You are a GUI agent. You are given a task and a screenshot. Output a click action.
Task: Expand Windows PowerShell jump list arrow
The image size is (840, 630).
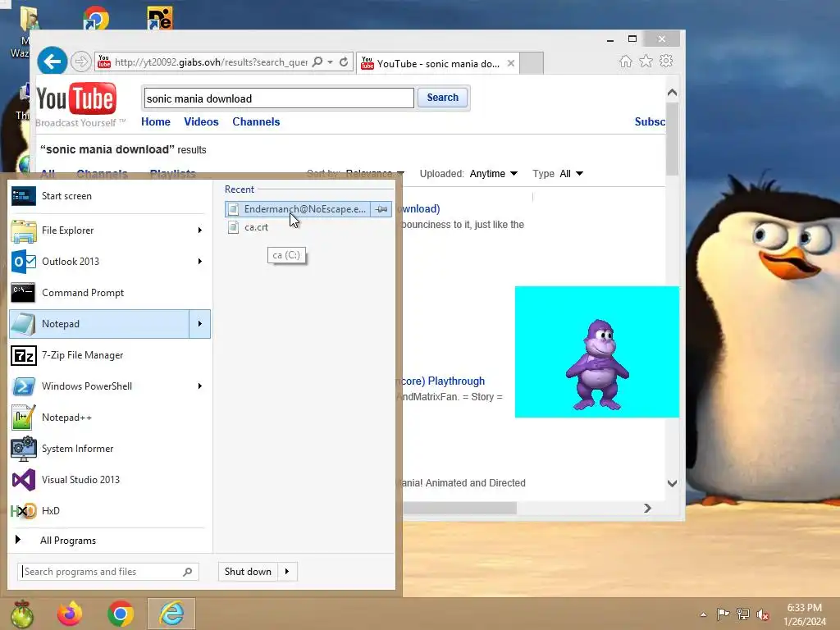[200, 386]
